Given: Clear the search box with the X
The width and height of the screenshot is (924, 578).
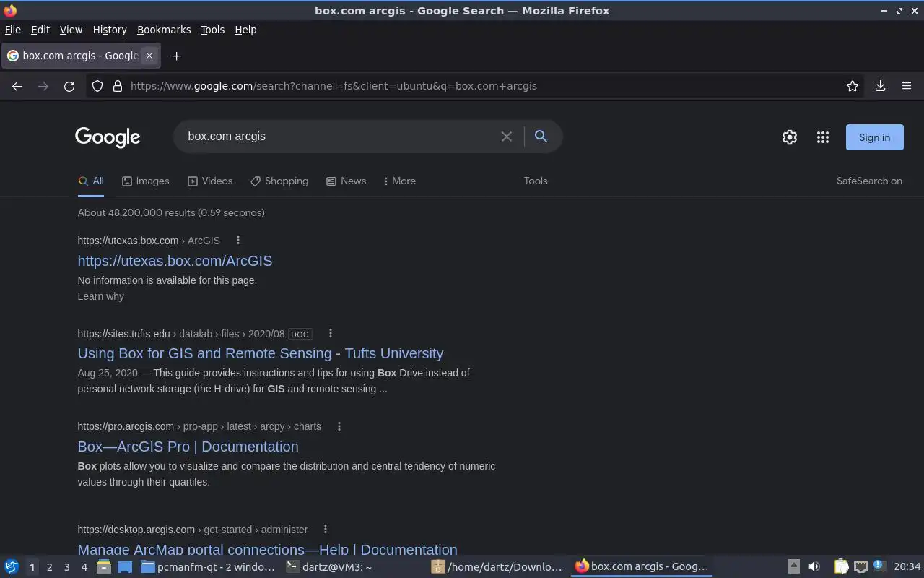Looking at the screenshot, I should [507, 137].
